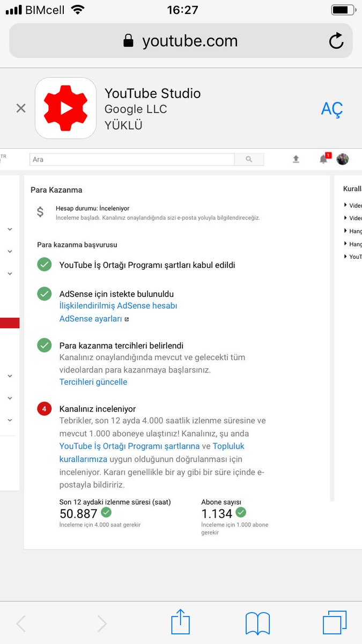Image resolution: width=362 pixels, height=644 pixels.
Task: Open the Safari share sheet icon
Action: 181,622
